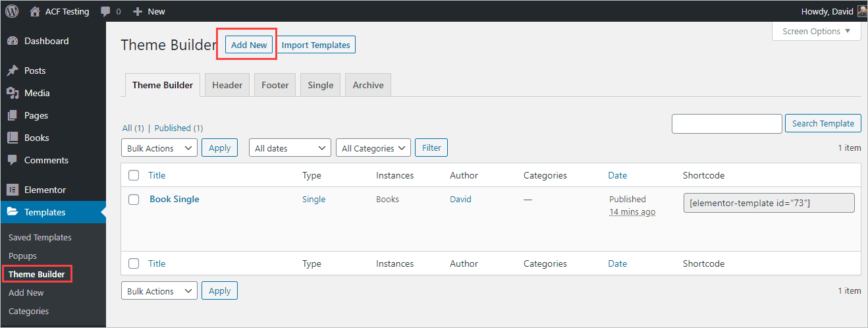Open Categories submenu item
This screenshot has height=328, width=868.
point(29,311)
